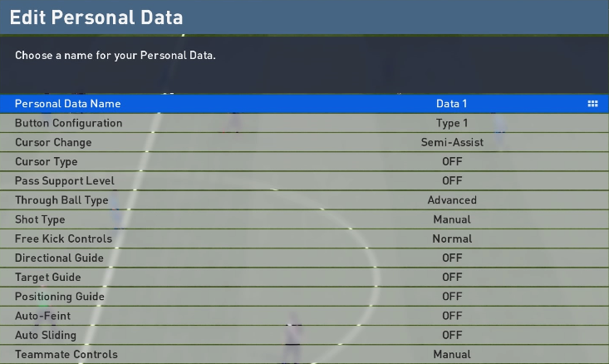Click the Data 1 name field value
This screenshot has width=609, height=364.
pyautogui.click(x=452, y=104)
